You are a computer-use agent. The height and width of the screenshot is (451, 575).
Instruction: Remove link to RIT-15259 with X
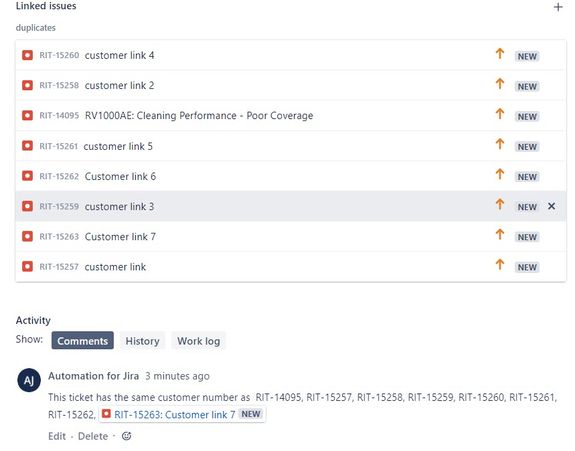coord(551,206)
